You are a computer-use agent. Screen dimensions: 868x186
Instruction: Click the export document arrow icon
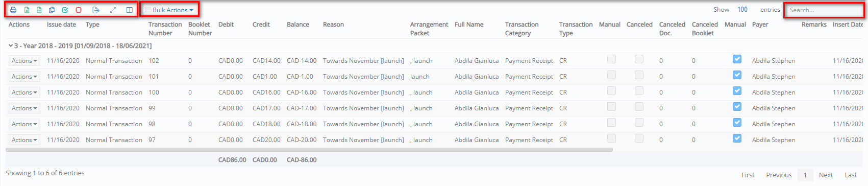tap(95, 10)
